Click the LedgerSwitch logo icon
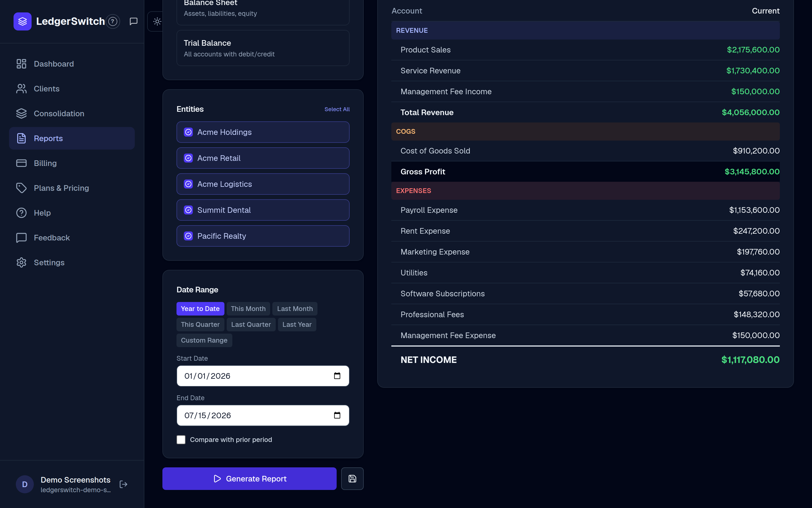 (23, 21)
